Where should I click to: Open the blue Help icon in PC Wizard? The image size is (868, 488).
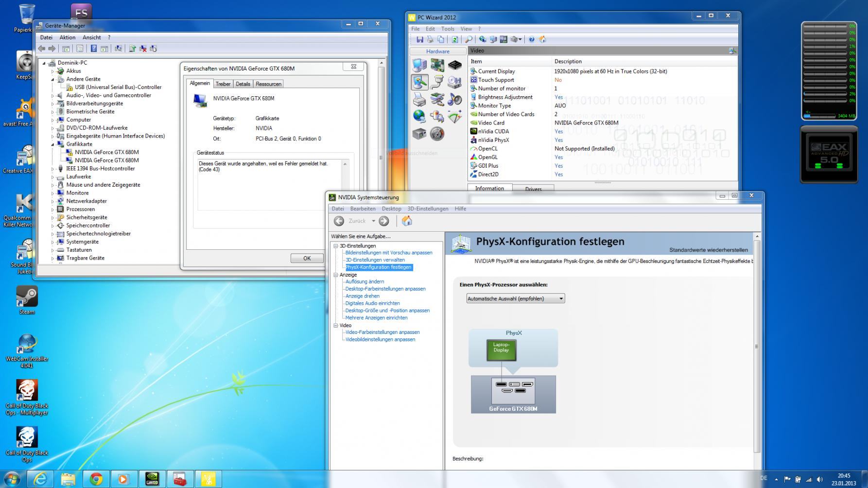click(x=532, y=39)
